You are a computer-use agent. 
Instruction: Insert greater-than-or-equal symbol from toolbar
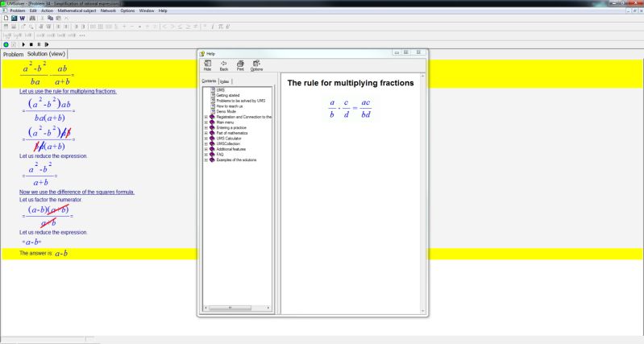coord(188,27)
